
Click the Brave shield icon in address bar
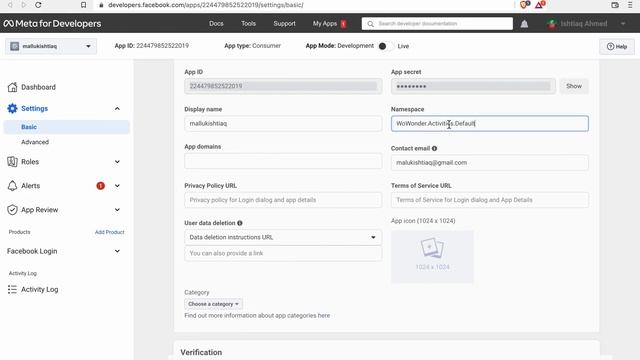tap(524, 5)
